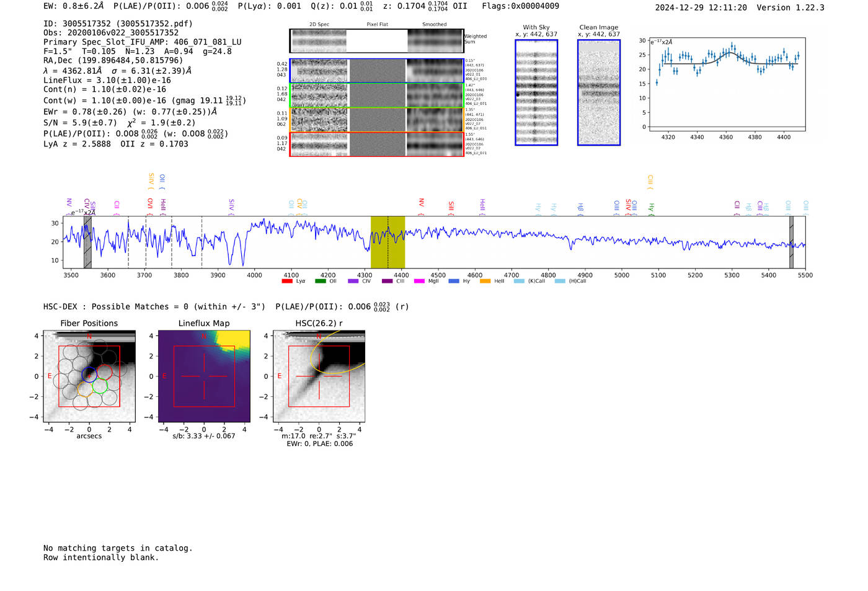868x591 pixels.
Task: Click the green OII legend swatch
Action: pos(320,282)
